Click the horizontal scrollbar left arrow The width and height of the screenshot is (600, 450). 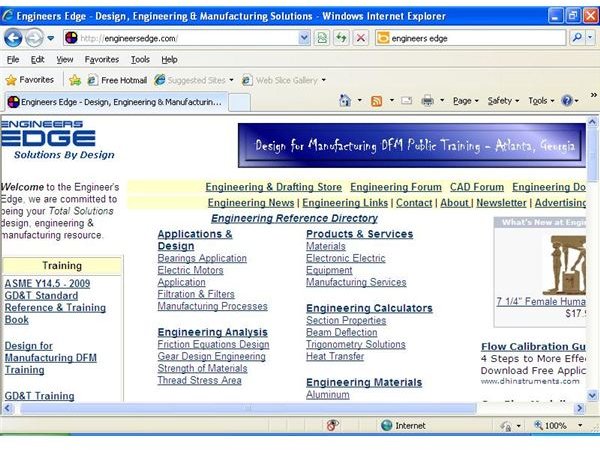click(7, 408)
